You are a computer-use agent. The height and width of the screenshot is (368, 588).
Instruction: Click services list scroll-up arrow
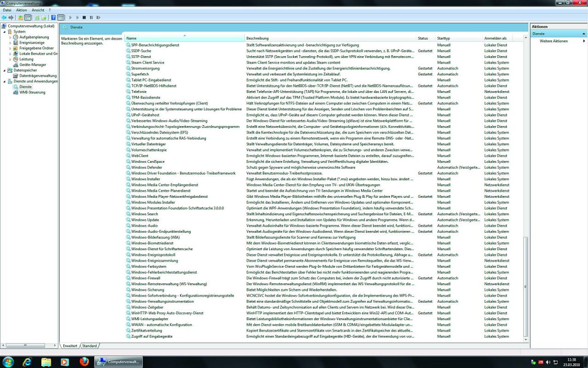pyautogui.click(x=526, y=38)
